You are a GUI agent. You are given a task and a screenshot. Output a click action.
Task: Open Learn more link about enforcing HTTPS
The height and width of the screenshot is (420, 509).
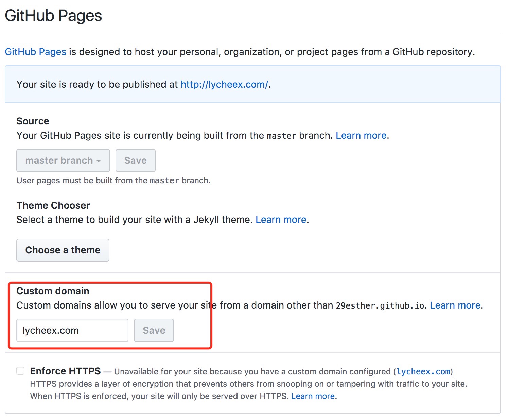coord(313,396)
